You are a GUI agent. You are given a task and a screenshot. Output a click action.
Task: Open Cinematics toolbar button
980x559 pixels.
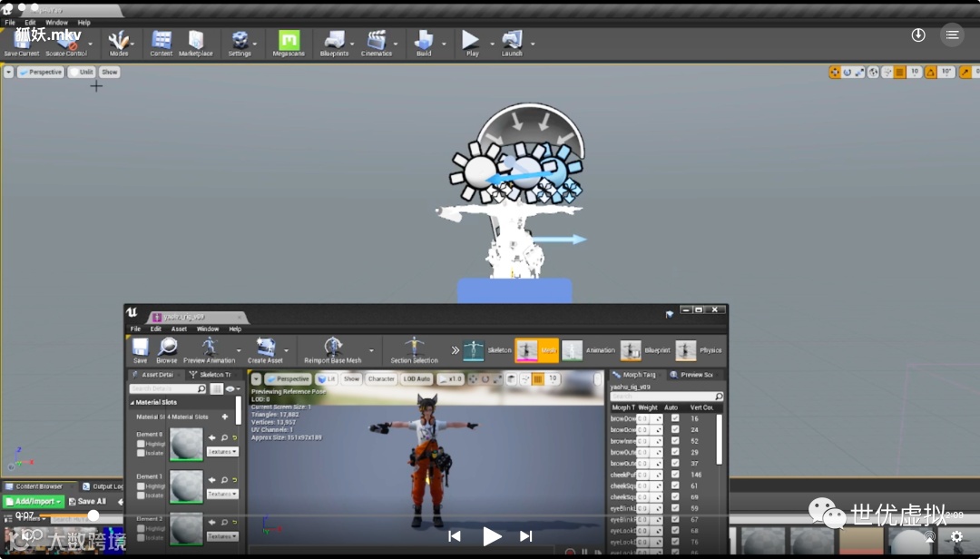377,44
